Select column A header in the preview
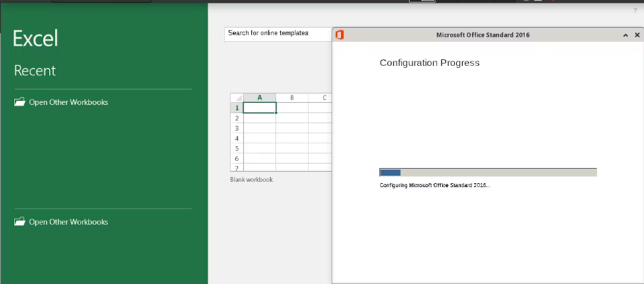Viewport: 644px width, 284px height. [x=260, y=98]
